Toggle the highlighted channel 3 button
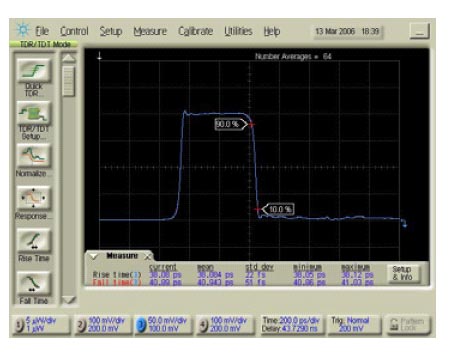The width and height of the screenshot is (449, 360). click(x=141, y=325)
